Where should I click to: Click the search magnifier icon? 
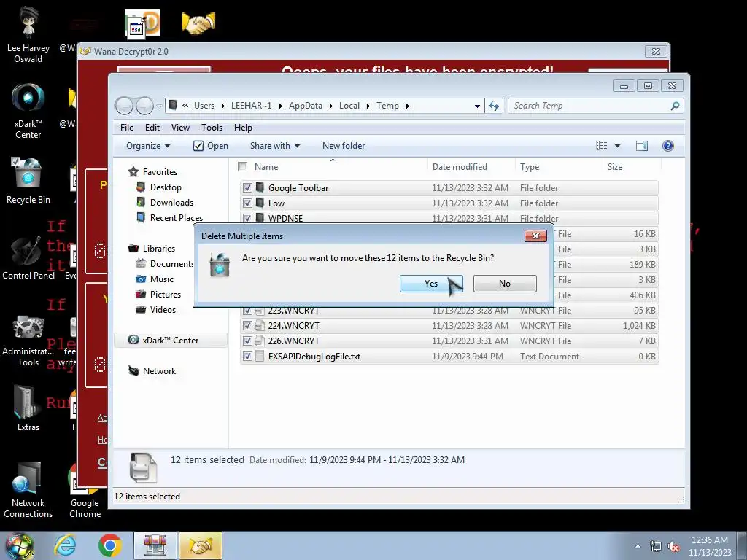pyautogui.click(x=675, y=106)
